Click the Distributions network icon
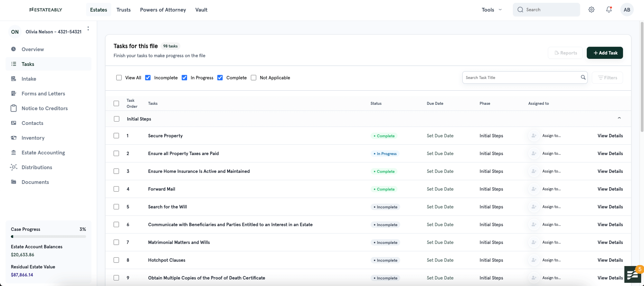Viewport: 644px width, 286px height. pos(14,167)
